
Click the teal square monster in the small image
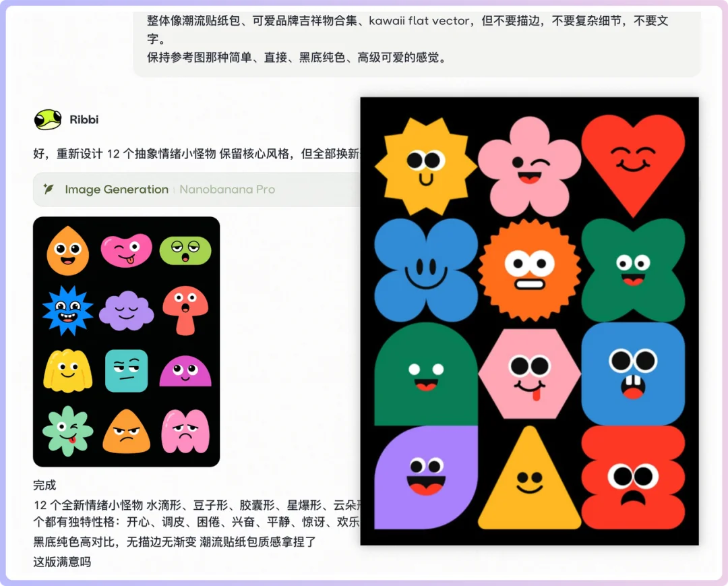[126, 370]
